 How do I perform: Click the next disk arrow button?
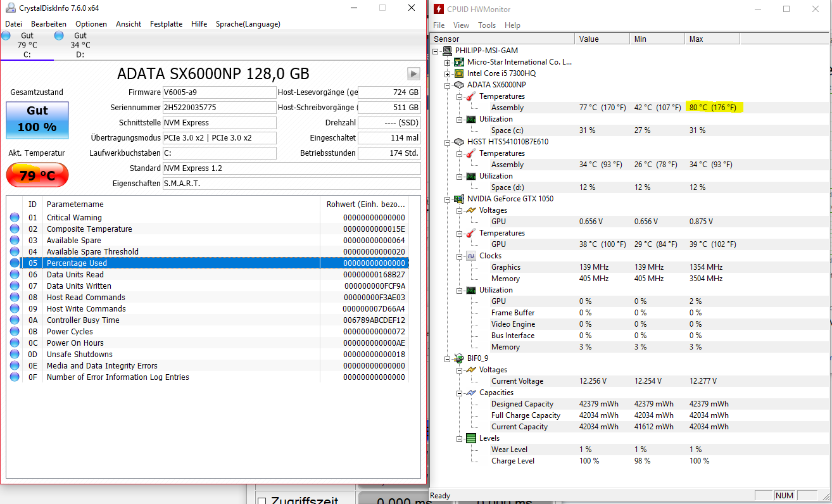(413, 73)
